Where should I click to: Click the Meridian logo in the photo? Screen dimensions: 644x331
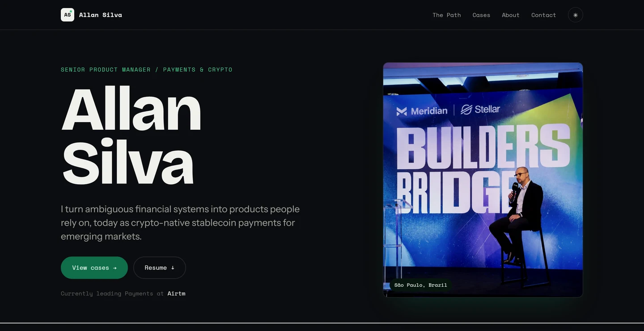422,111
